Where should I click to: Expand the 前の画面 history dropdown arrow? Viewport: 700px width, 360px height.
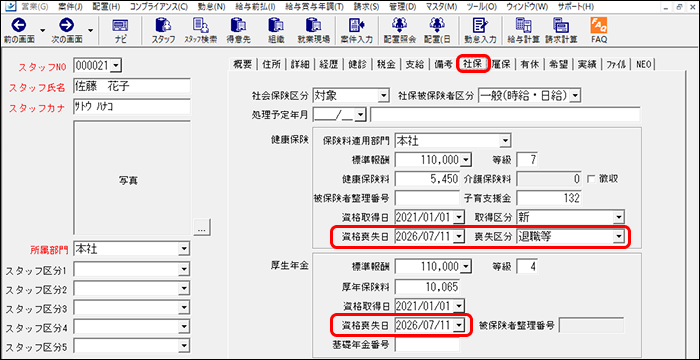point(43,30)
